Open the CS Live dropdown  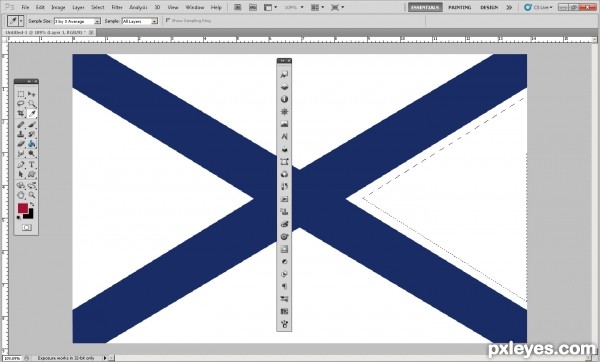tap(538, 7)
